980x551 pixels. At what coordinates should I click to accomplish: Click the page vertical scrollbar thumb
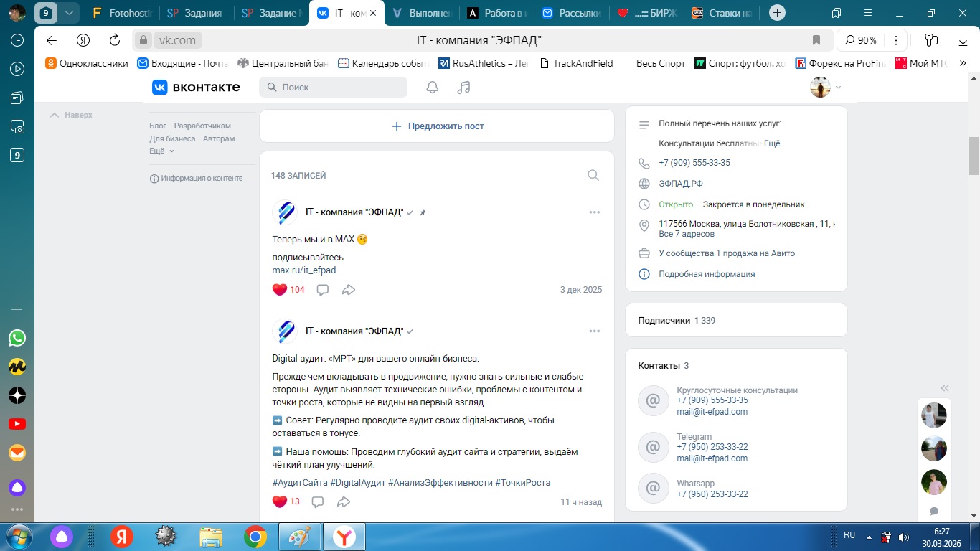point(974,155)
